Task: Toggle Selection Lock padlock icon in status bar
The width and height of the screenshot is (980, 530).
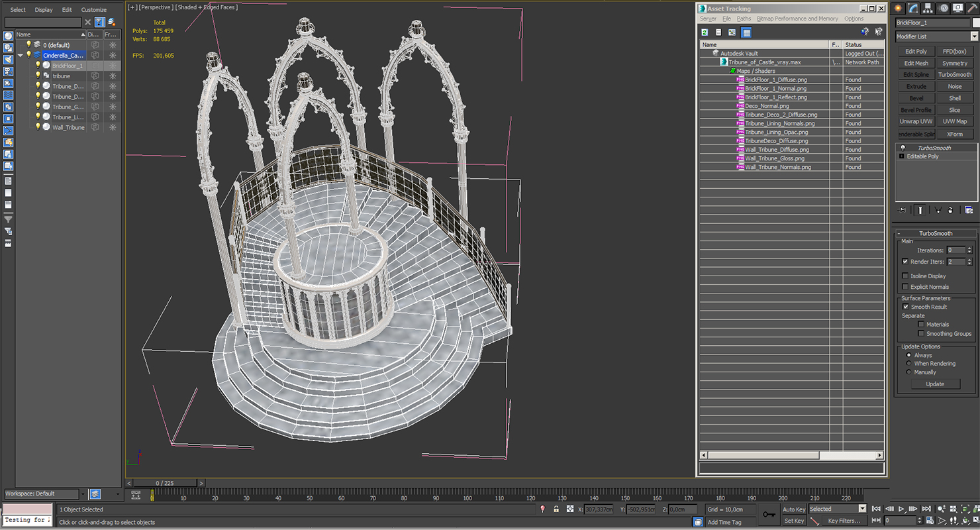Action: (556, 509)
